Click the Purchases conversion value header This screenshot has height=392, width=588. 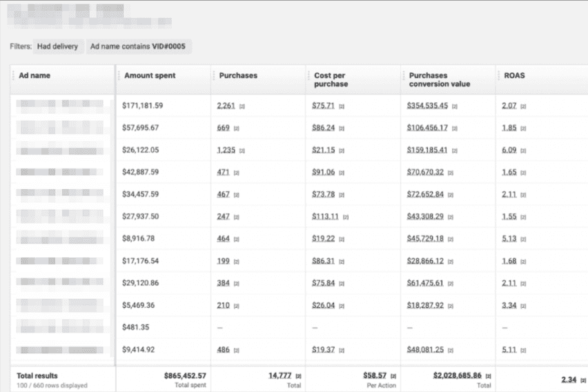pos(439,79)
